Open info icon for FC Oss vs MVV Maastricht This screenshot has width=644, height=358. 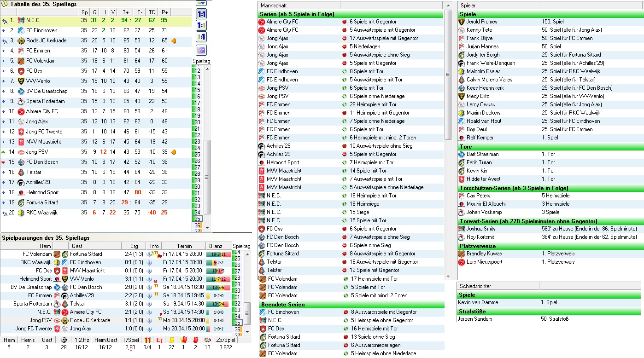[x=149, y=271]
